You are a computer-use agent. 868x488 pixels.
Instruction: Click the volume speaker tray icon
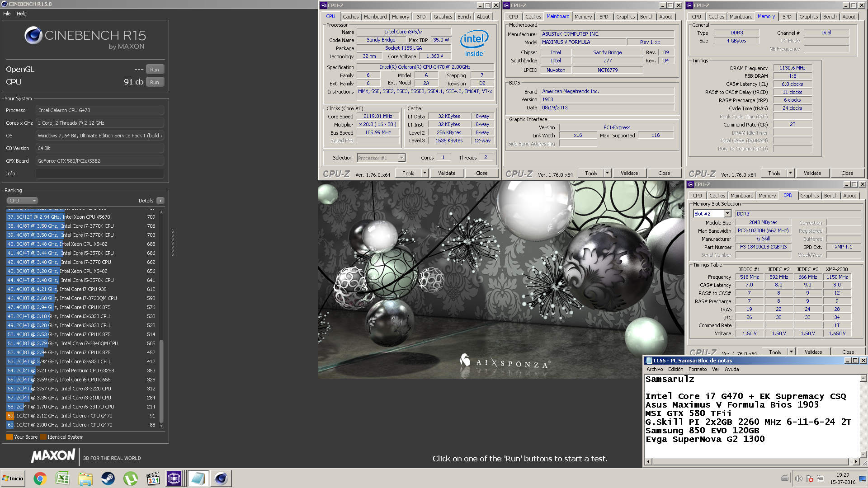click(x=798, y=479)
